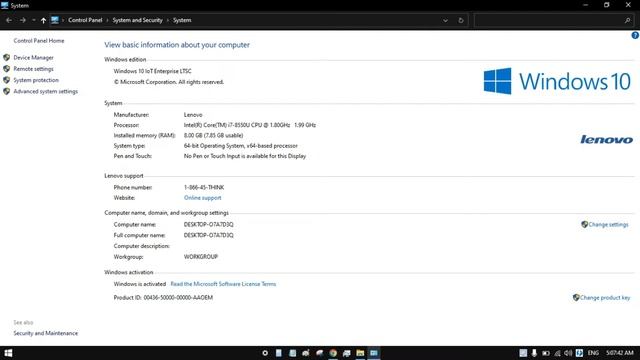Go back using the Back arrow
The image size is (640, 360).
[9, 20]
